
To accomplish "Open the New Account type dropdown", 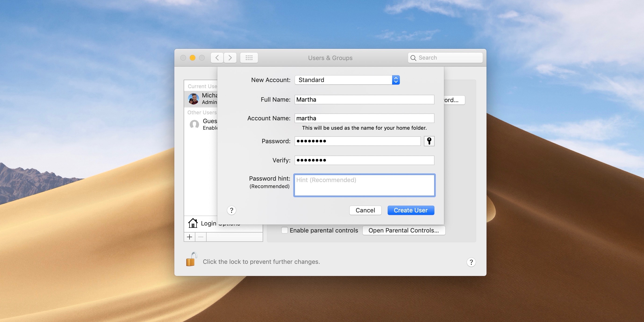I will pos(347,80).
